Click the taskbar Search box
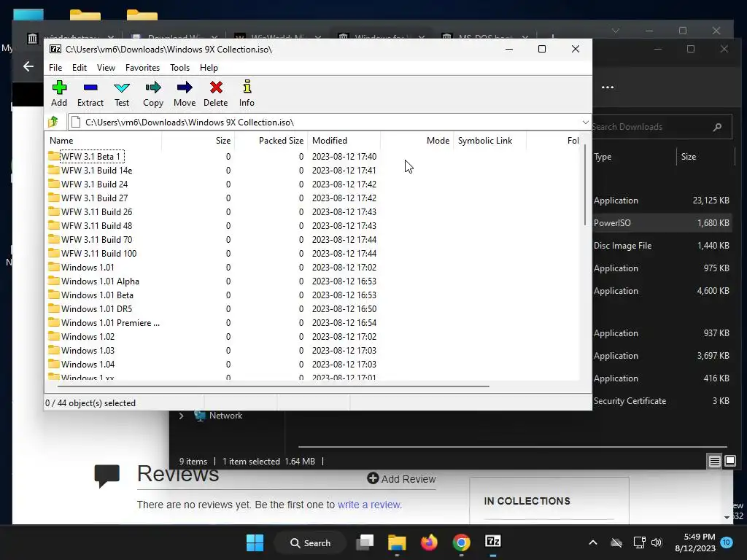 [x=311, y=542]
